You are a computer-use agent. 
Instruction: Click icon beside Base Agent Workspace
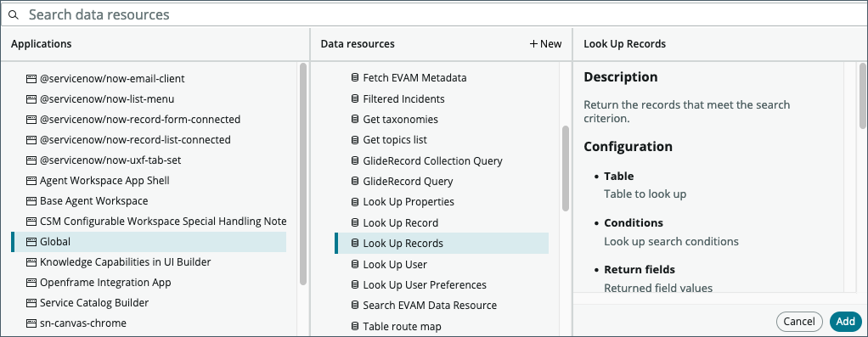tap(31, 201)
